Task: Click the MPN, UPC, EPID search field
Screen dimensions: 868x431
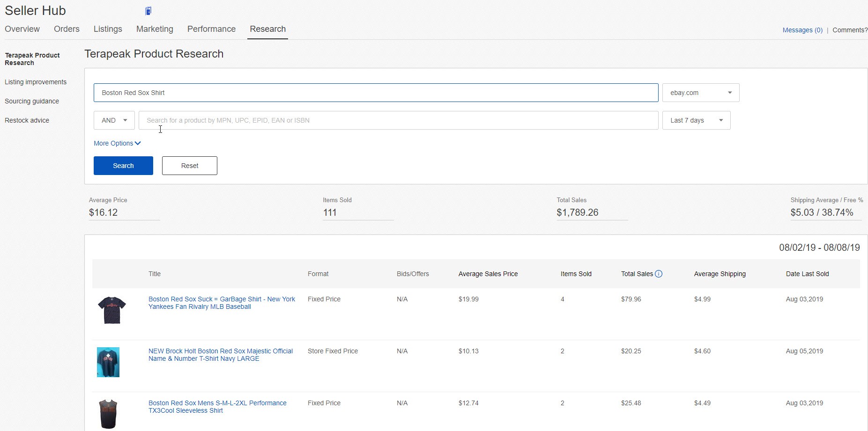Action: [398, 120]
